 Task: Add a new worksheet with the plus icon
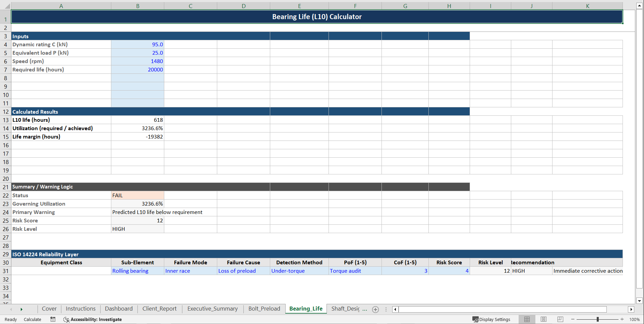pos(375,309)
